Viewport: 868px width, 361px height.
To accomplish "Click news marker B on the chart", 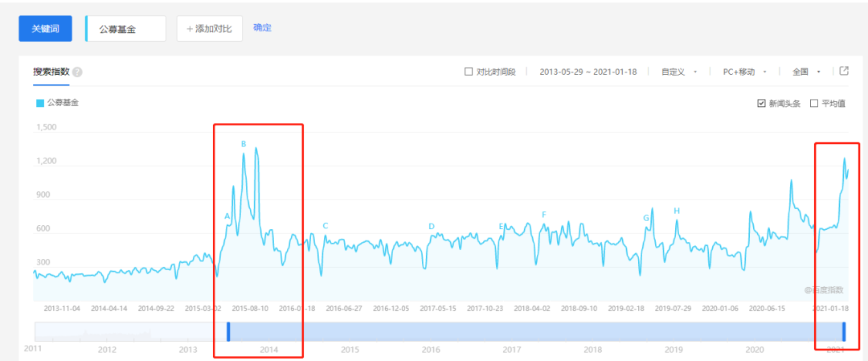I will [x=244, y=145].
